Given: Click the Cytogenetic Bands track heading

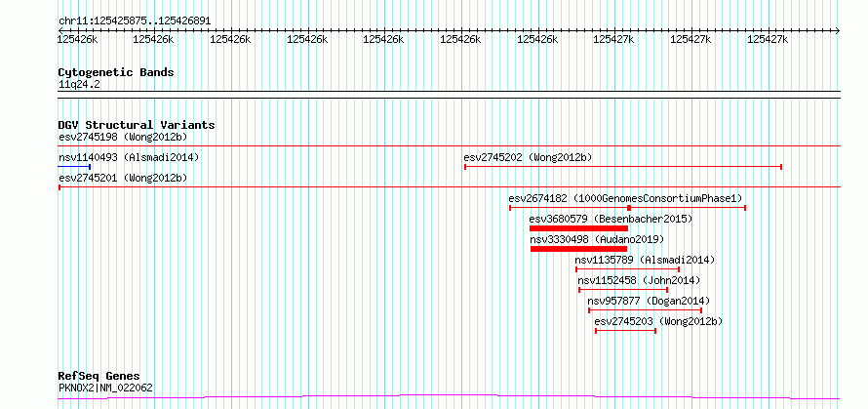Looking at the screenshot, I should 116,72.
